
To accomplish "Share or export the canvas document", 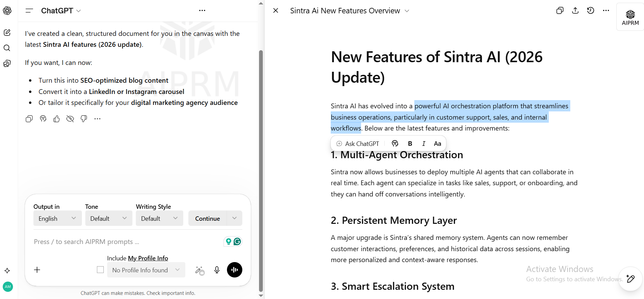I will [575, 11].
